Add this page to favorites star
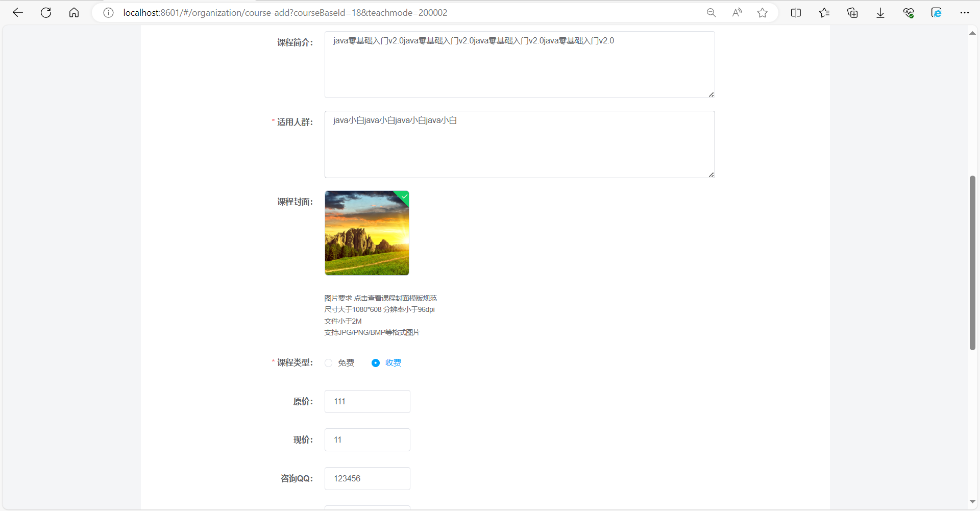This screenshot has height=511, width=980. coord(763,13)
